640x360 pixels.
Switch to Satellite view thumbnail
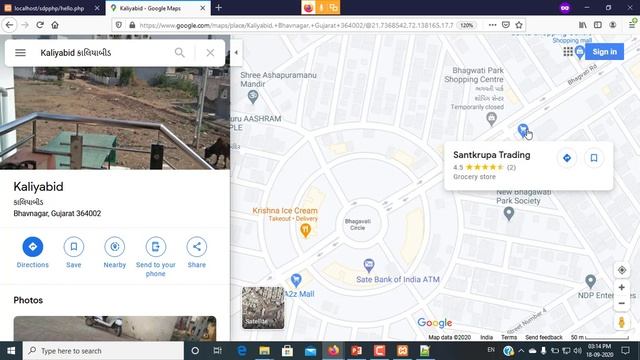[263, 308]
